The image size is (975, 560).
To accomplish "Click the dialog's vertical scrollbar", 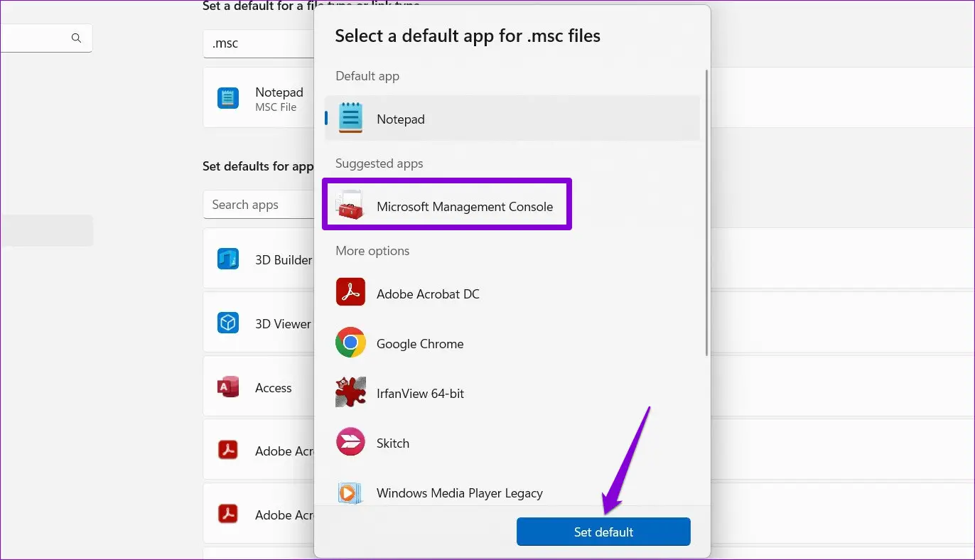I will (x=706, y=213).
